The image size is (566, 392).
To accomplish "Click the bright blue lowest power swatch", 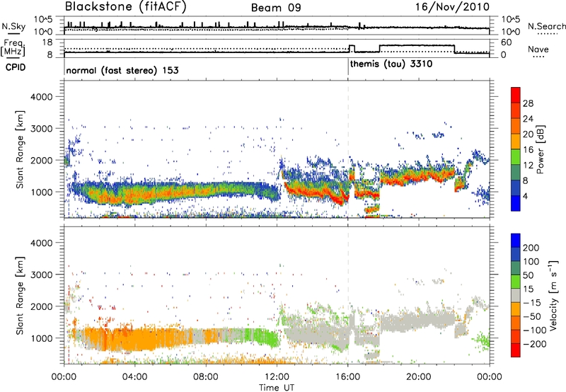I will point(516,204).
